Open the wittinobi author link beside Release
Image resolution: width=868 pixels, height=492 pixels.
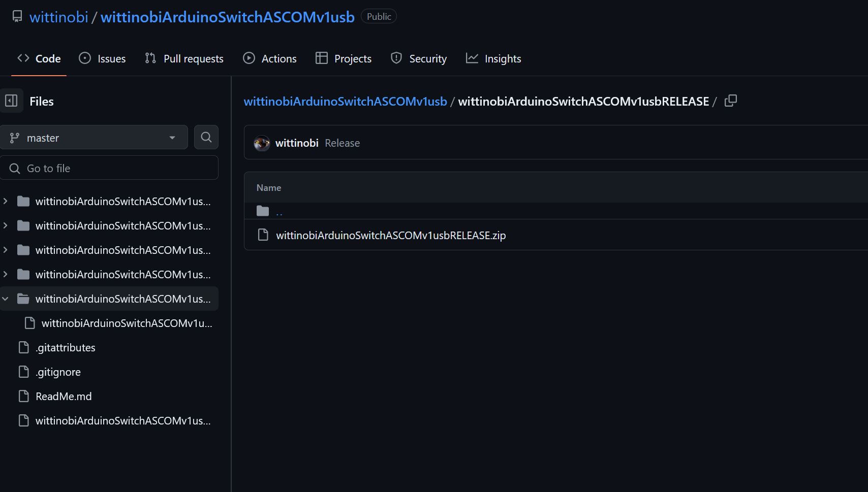[x=297, y=143]
